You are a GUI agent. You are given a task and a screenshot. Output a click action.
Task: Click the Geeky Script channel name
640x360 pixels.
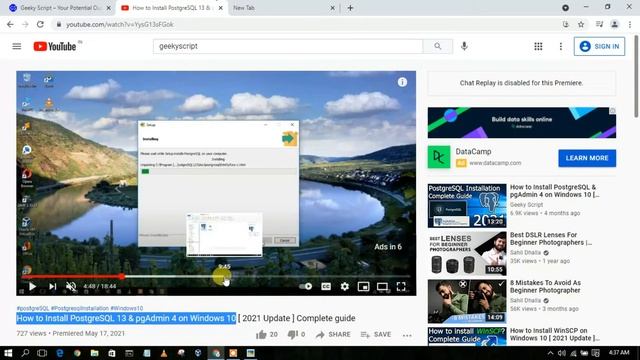[526, 204]
